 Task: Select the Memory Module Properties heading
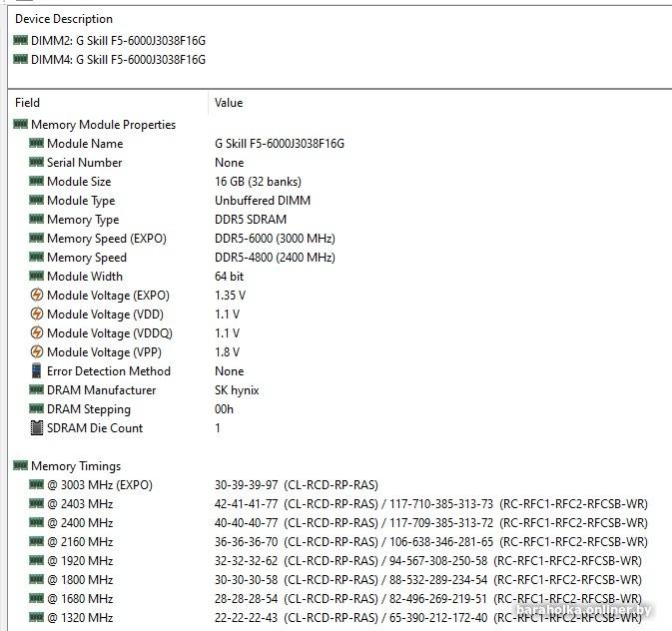(103, 125)
